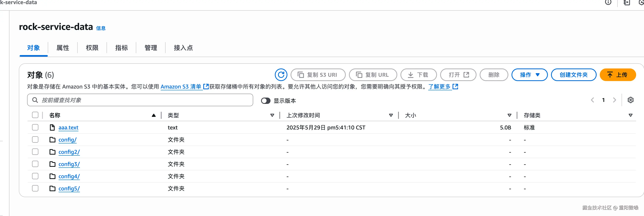Switch to the 属性 tab

(63, 48)
